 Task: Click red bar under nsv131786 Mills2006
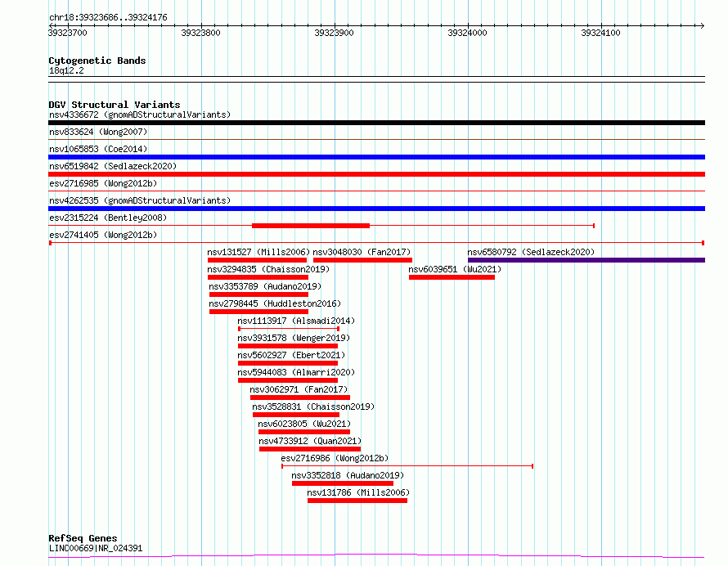pos(357,501)
